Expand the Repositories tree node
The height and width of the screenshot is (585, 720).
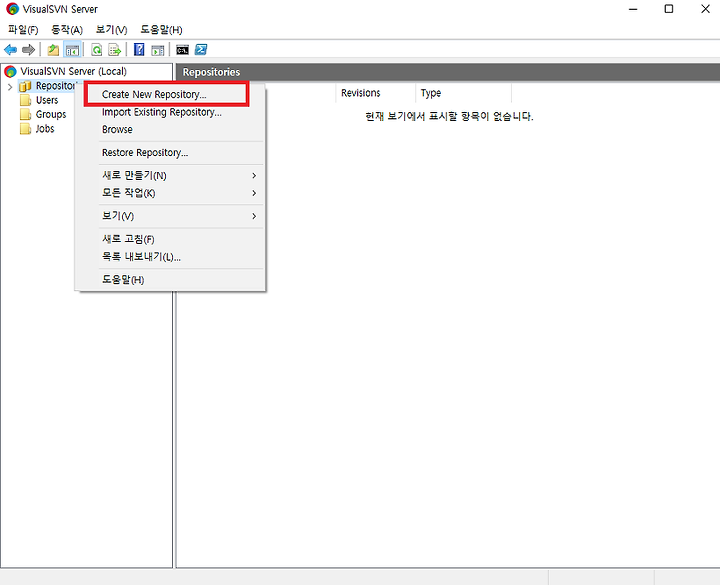tap(10, 86)
